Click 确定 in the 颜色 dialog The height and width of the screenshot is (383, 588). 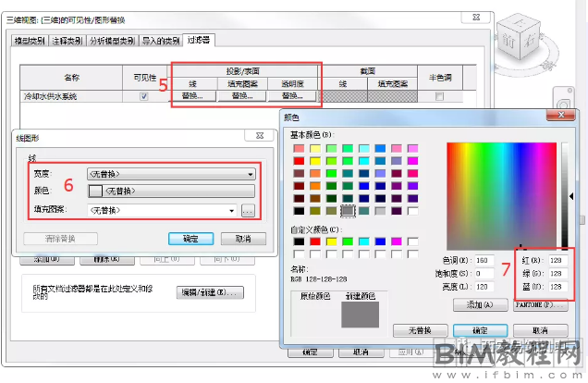(481, 330)
